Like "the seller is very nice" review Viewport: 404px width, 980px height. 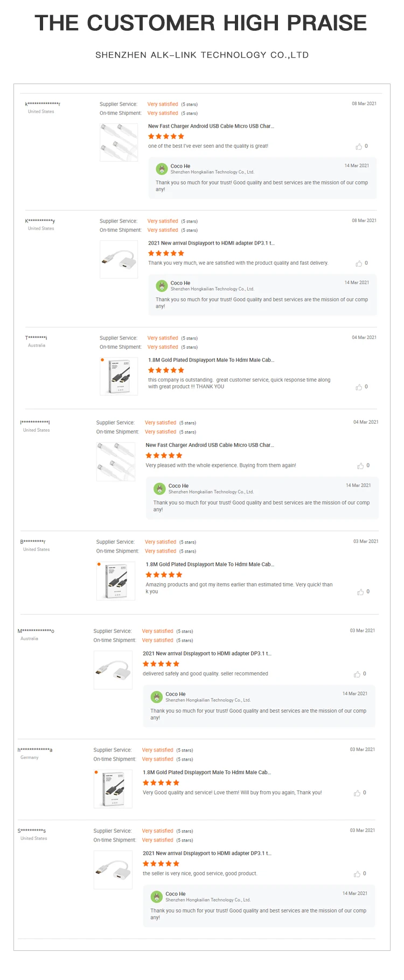pos(357,874)
